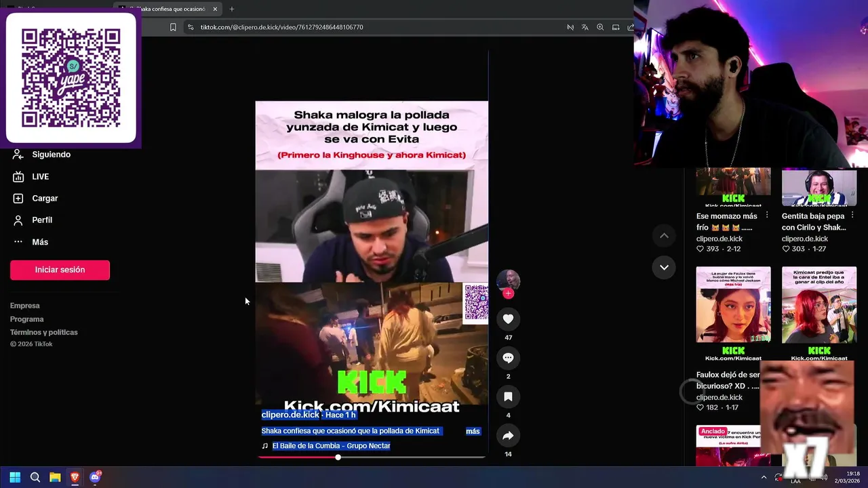Open 'Ese momazo más frío' video thumbnail
868x488 pixels.
(733, 186)
